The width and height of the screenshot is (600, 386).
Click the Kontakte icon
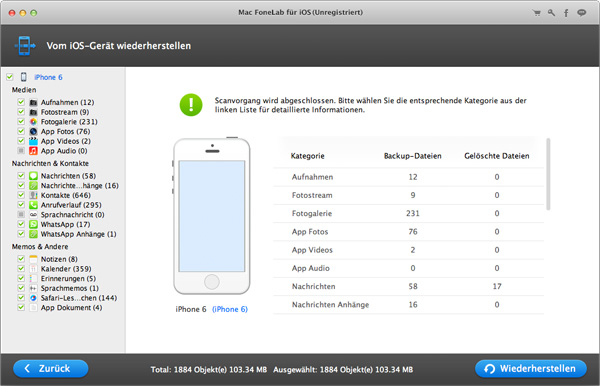[x=33, y=195]
